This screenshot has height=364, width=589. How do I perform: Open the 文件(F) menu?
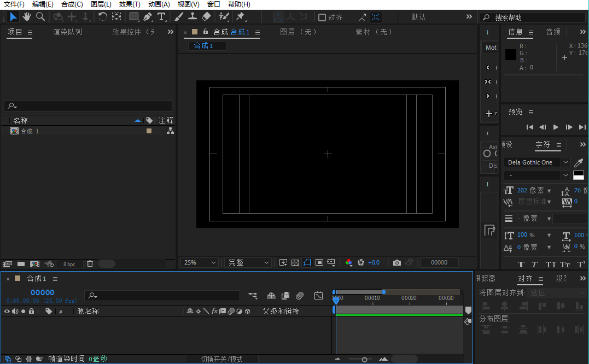click(14, 4)
